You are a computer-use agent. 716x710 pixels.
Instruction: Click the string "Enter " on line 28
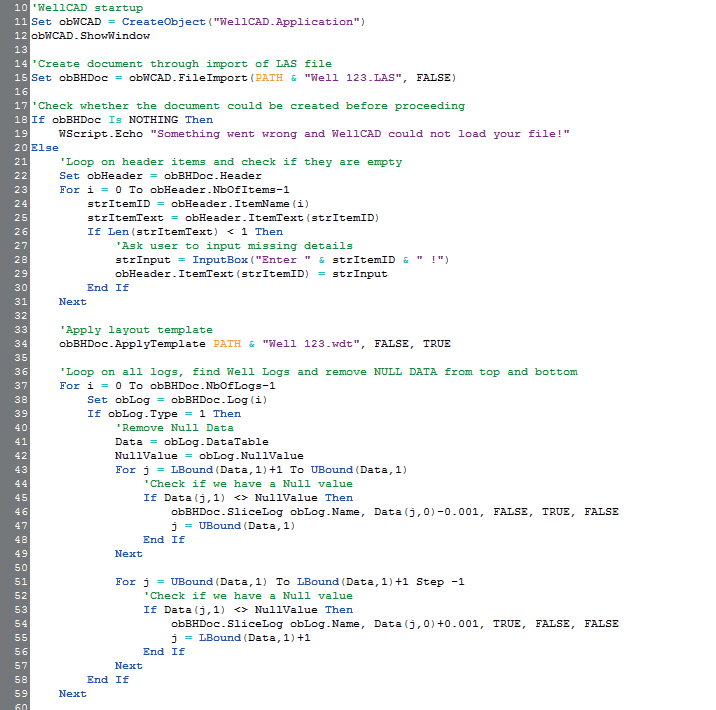(283, 260)
